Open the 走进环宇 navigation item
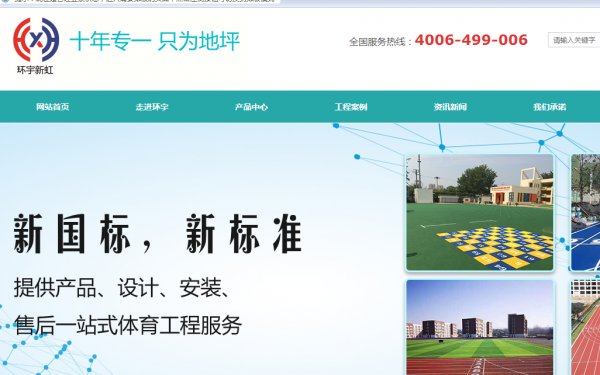This screenshot has width=600, height=375. [152, 107]
